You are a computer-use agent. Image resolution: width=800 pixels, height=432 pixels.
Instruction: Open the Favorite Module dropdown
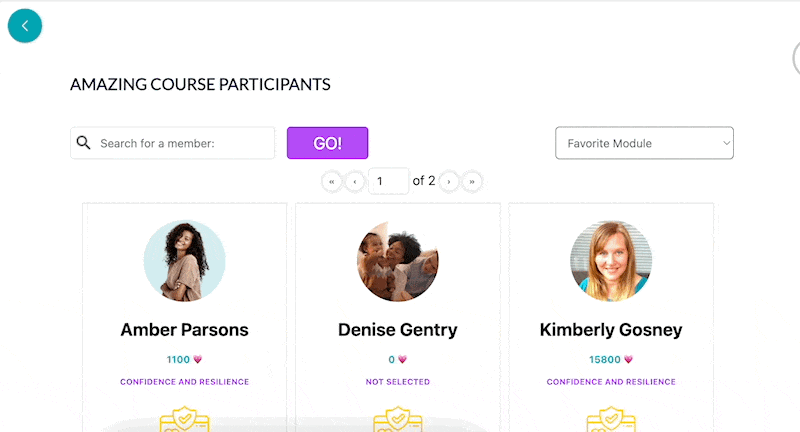644,143
